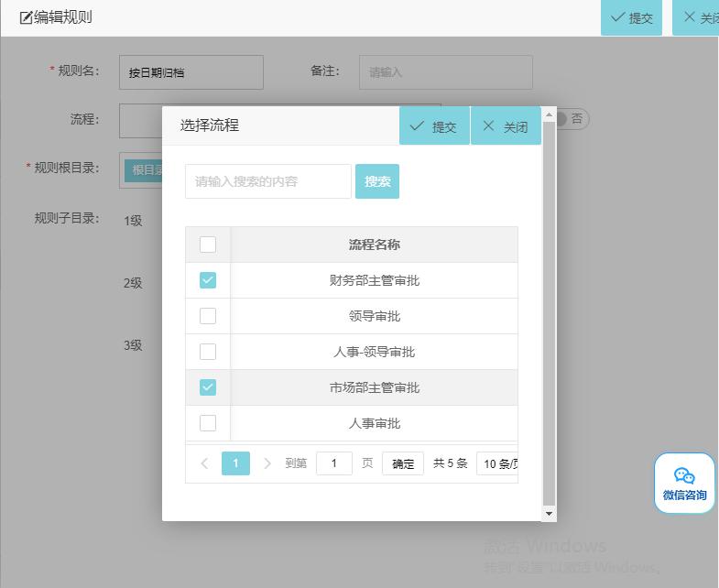Open the 10 条/页 page size dropdown
This screenshot has width=719, height=588.
point(497,463)
